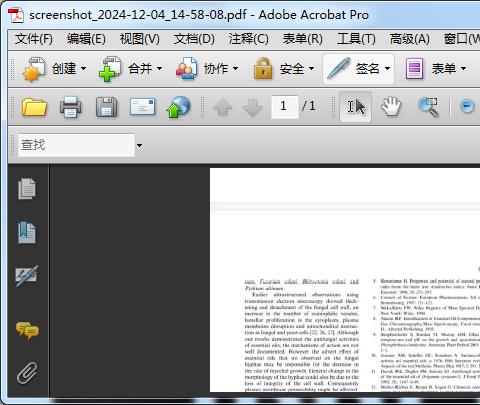
Task: Open the Pages thumbnails panel
Action: (x=27, y=189)
